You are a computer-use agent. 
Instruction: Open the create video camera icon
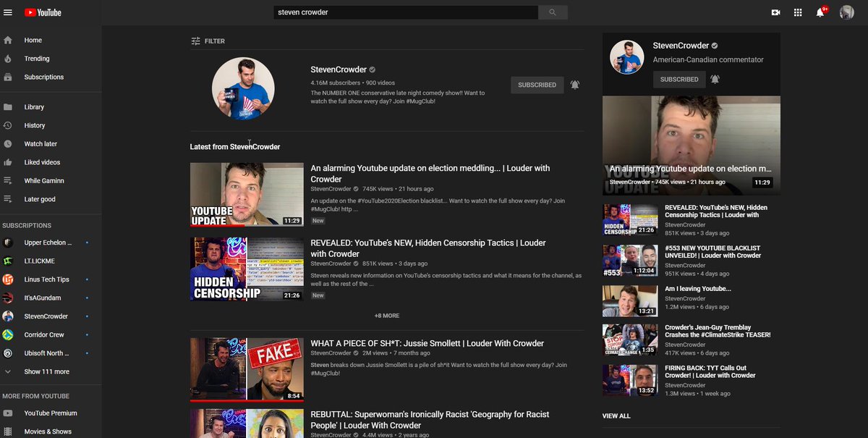pos(775,12)
